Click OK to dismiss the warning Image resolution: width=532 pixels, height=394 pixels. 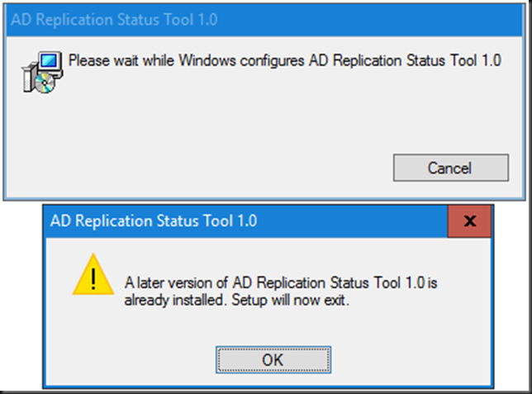click(273, 360)
